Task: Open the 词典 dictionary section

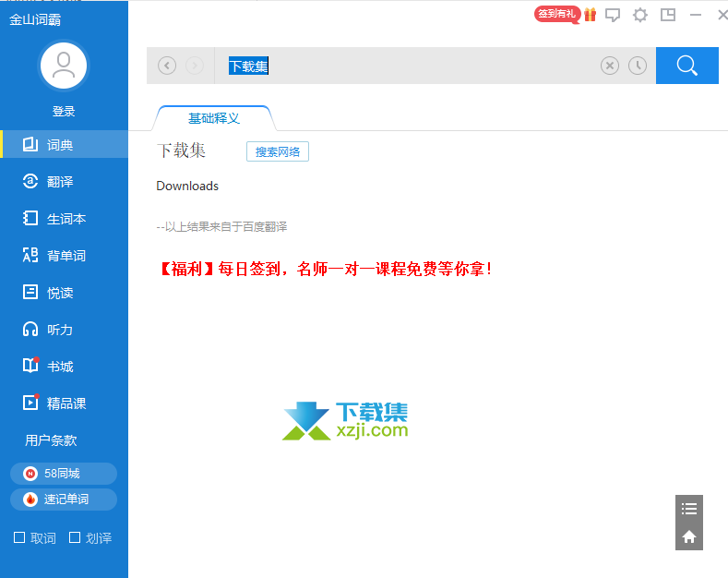Action: (64, 144)
